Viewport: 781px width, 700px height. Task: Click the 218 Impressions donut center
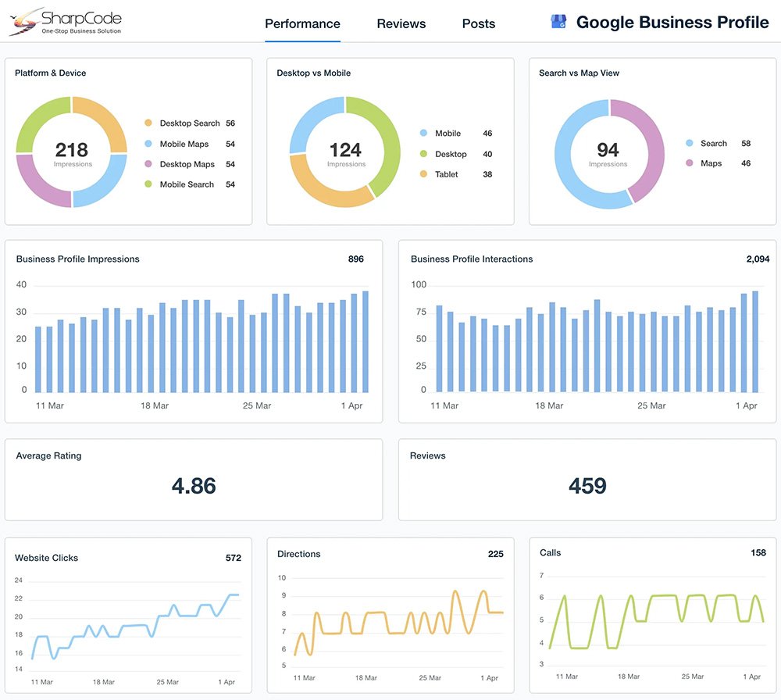pos(72,152)
